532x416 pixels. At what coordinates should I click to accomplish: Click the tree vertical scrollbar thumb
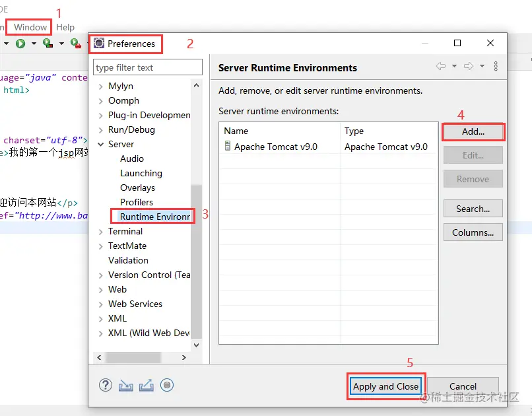[x=196, y=261]
